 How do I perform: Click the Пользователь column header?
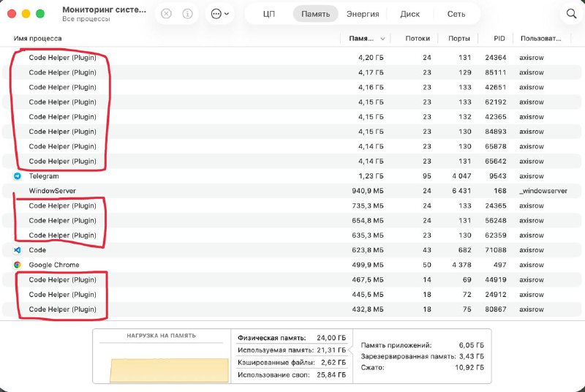540,38
